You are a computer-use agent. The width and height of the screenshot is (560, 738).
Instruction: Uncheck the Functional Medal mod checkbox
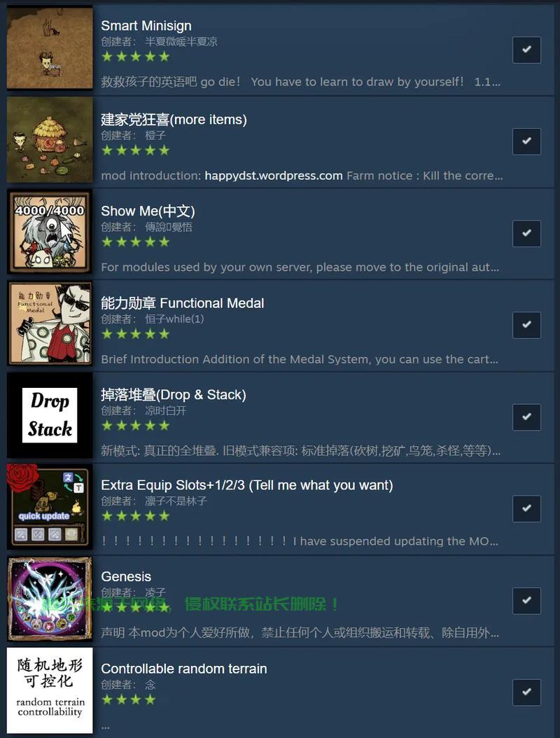click(x=526, y=325)
